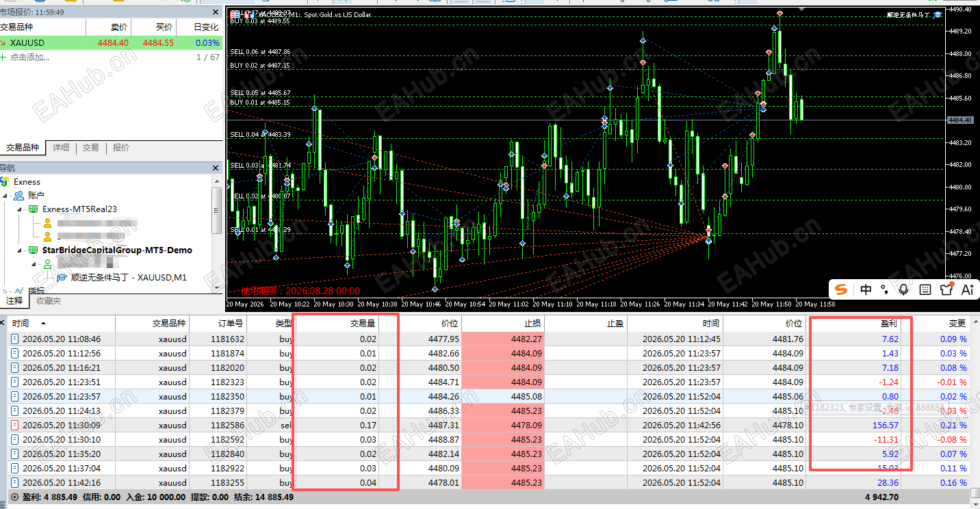The width and height of the screenshot is (980, 509).
Task: Collapse the StarBridgeCapitalGroup-MT5-Demo node
Action: [20, 250]
